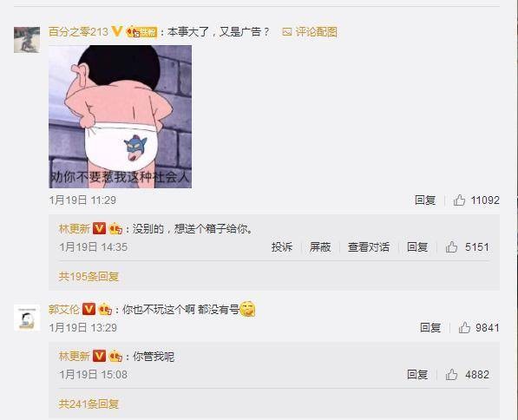This screenshot has height=420, width=518.
Task: Click thumbs-up on reply with 4882 likes
Action: 451,374
